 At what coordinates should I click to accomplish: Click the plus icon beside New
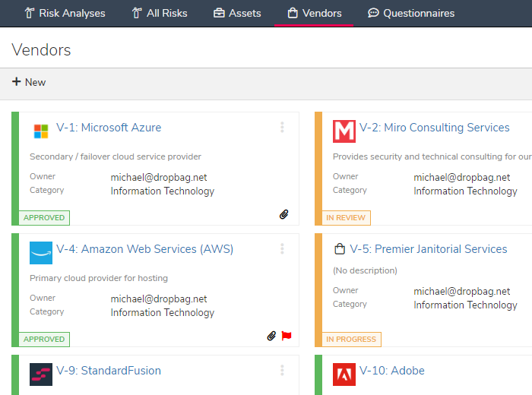point(16,82)
